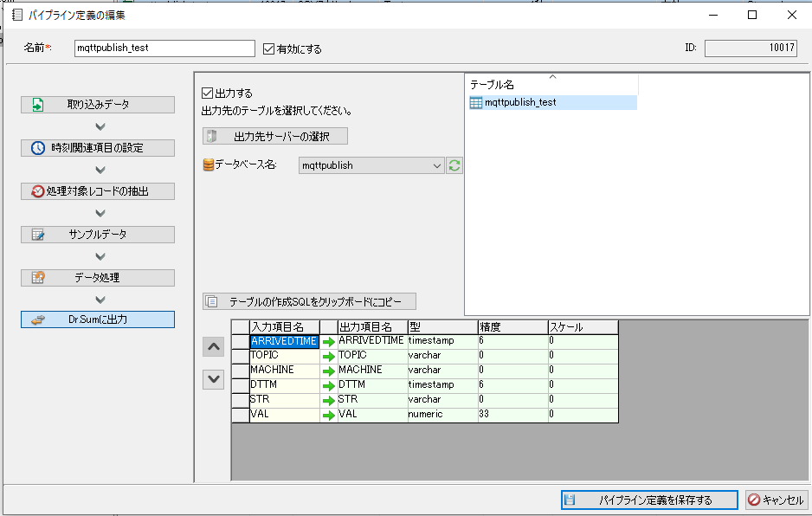Click the green mapping arrow for STR

pyautogui.click(x=329, y=401)
